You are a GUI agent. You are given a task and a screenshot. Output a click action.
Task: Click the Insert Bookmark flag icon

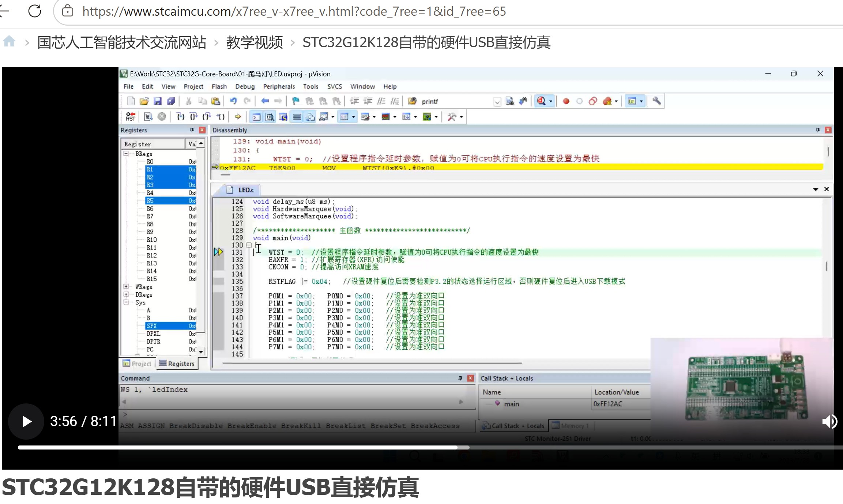click(x=296, y=101)
